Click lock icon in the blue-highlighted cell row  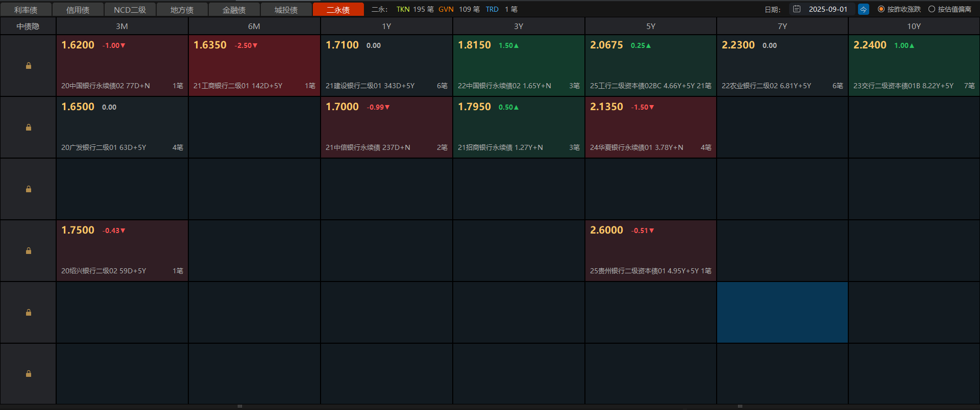click(29, 313)
